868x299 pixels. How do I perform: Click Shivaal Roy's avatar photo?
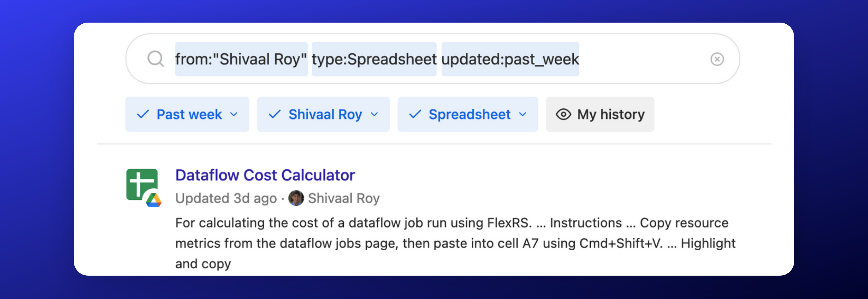pyautogui.click(x=296, y=198)
